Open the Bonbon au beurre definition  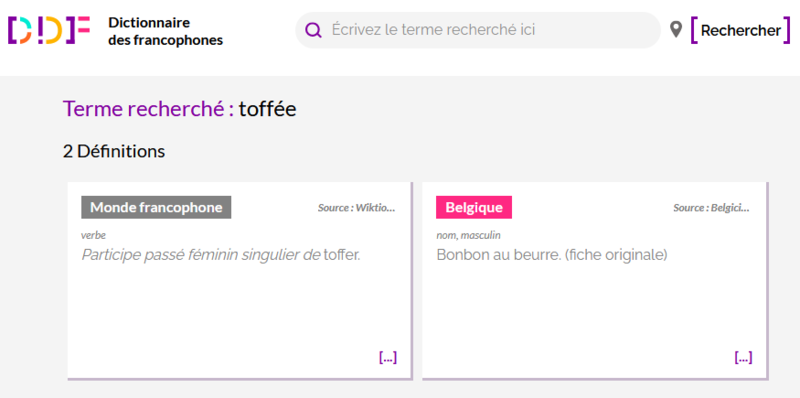click(x=552, y=255)
